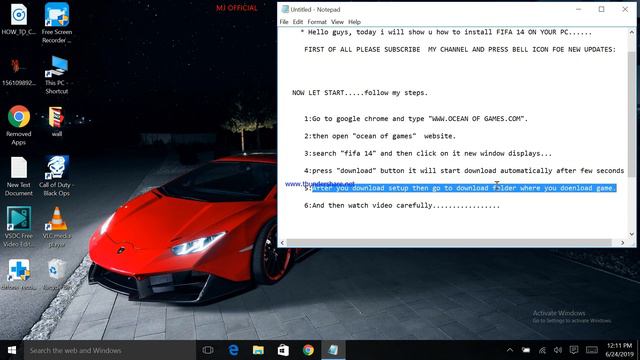This screenshot has height=360, width=640.
Task: Click the Notepad vertical scrollbar thumb
Action: [631, 114]
